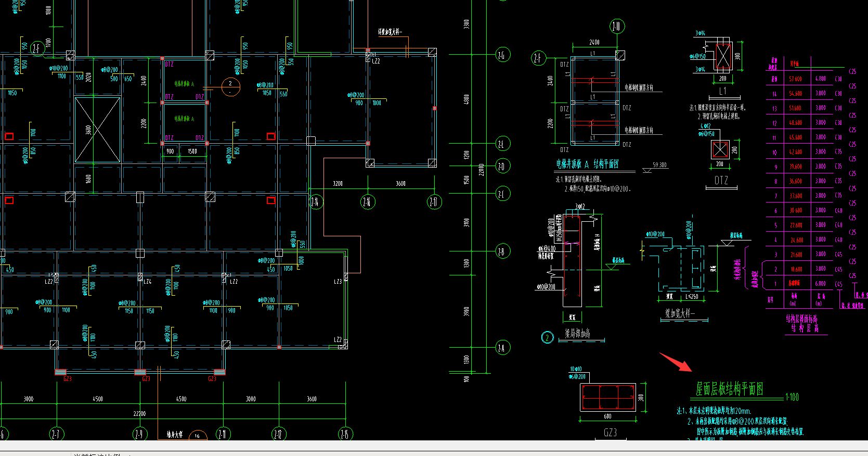The width and height of the screenshot is (868, 456).
Task: Select the 30.600 elevation cell in floor 6 row
Action: pyautogui.click(x=795, y=210)
